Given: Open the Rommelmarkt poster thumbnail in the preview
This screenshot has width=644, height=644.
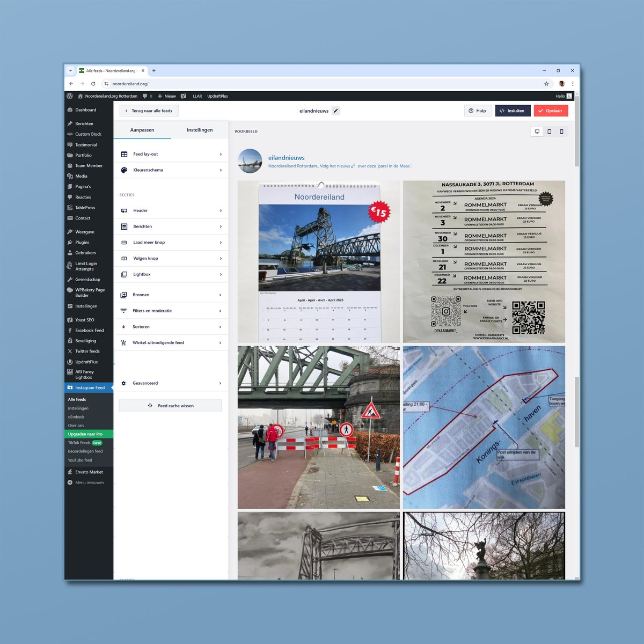Looking at the screenshot, I should 484,261.
